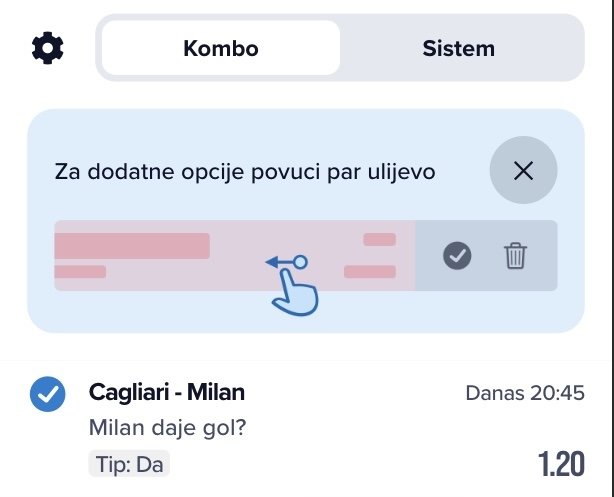Image resolution: width=614 pixels, height=497 pixels.
Task: Click the small lower-left pink placeholder bar
Action: point(80,272)
